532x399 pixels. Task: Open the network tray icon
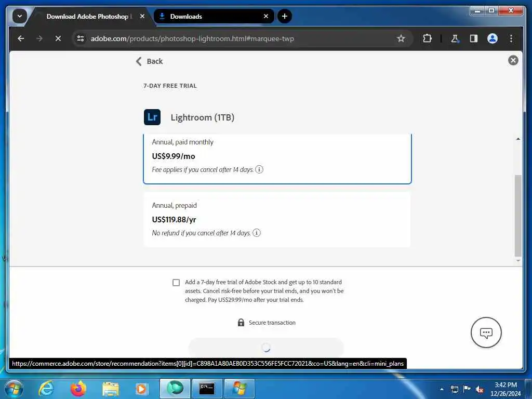point(454,389)
